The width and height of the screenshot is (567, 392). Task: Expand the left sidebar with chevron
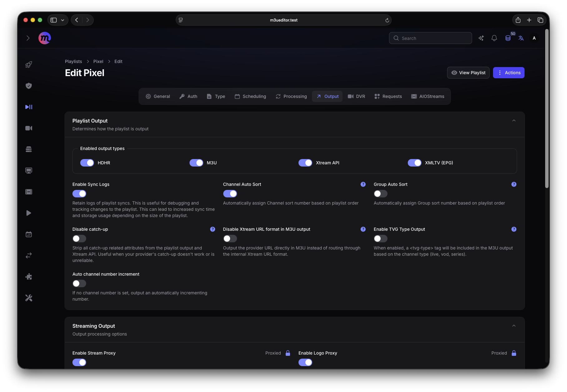click(28, 38)
